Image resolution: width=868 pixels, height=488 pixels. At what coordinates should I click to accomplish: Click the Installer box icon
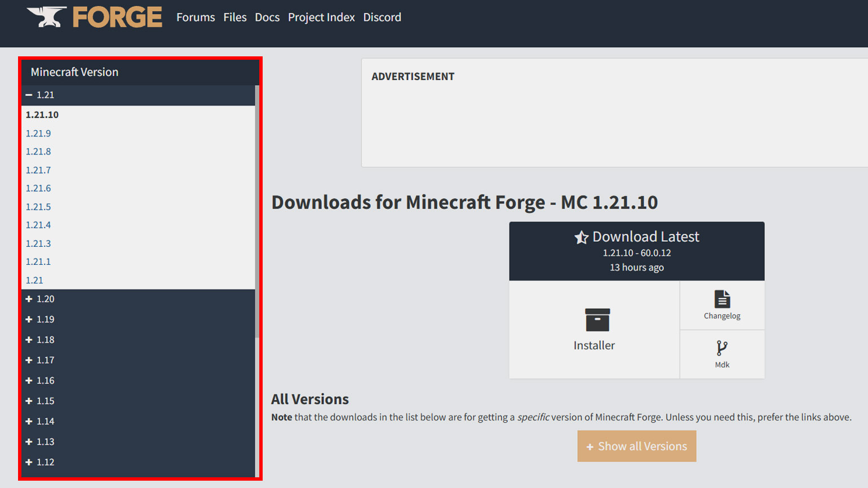(x=597, y=320)
